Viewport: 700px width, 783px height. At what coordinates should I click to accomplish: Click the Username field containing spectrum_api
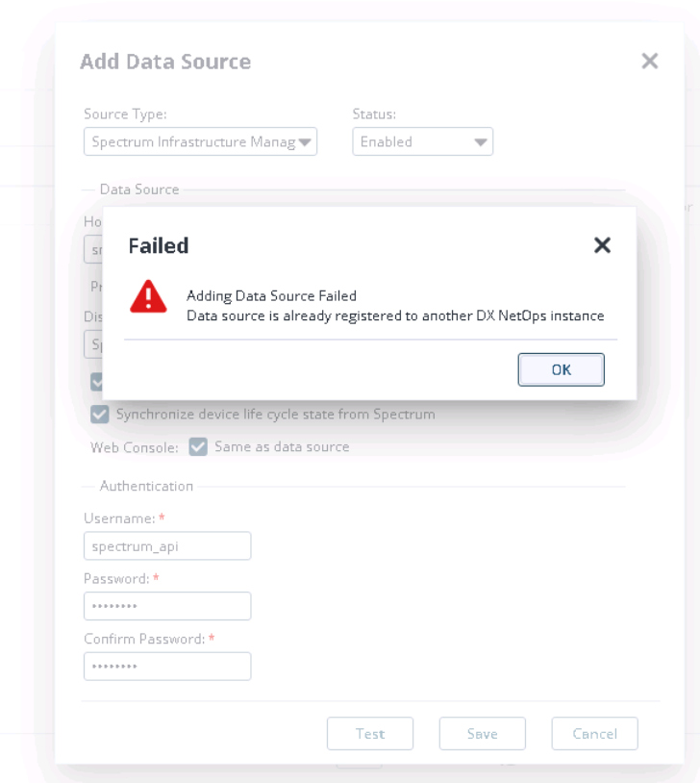point(167,545)
